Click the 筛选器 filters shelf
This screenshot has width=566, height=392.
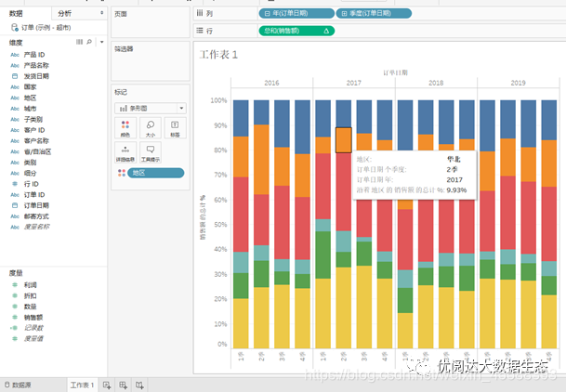click(x=151, y=61)
